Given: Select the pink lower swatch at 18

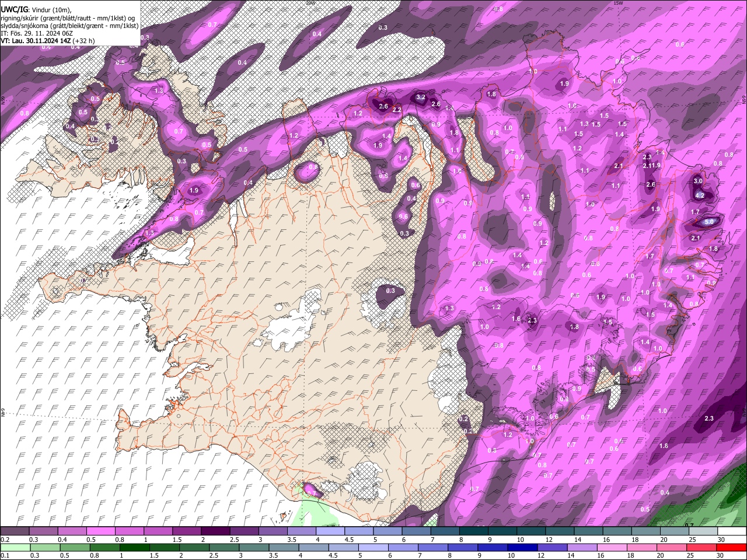Looking at the screenshot, I should coord(641,547).
